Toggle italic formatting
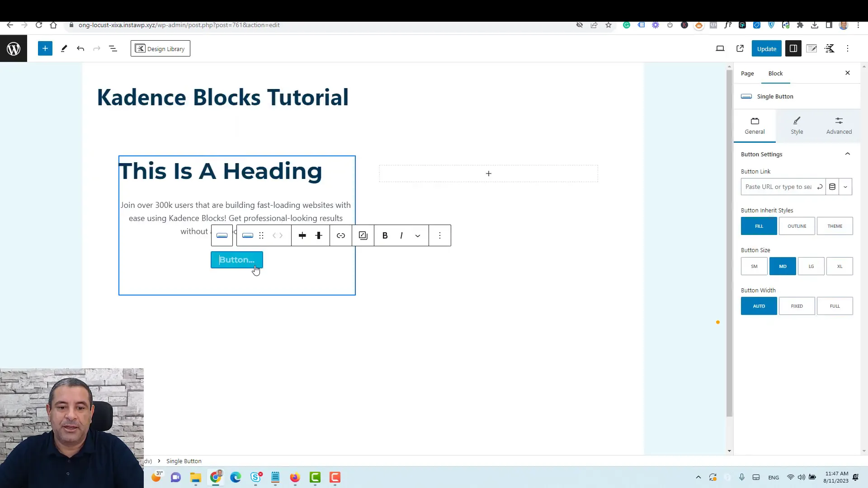 (x=401, y=235)
